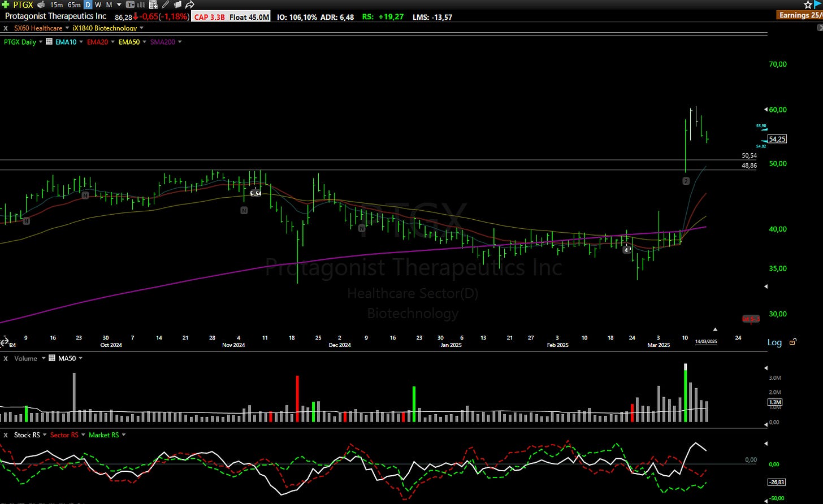Viewport: 823px width, 504px height.
Task: Click the triangle marker above 14/03/2025
Action: coord(715,329)
